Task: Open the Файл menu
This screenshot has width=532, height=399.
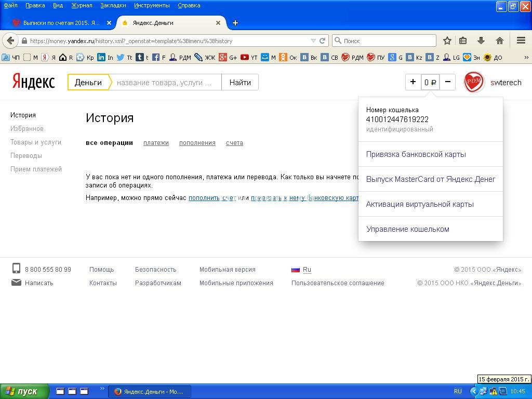Action: 10,5
